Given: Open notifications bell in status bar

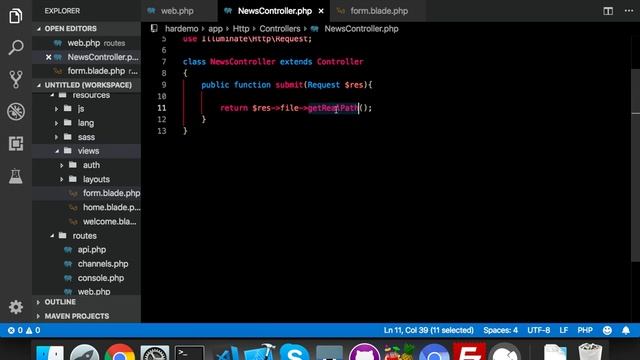Looking at the screenshot, I should (626, 330).
